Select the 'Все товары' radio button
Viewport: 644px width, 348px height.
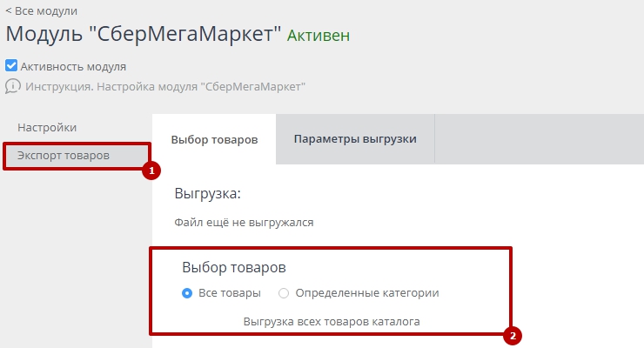coord(187,293)
